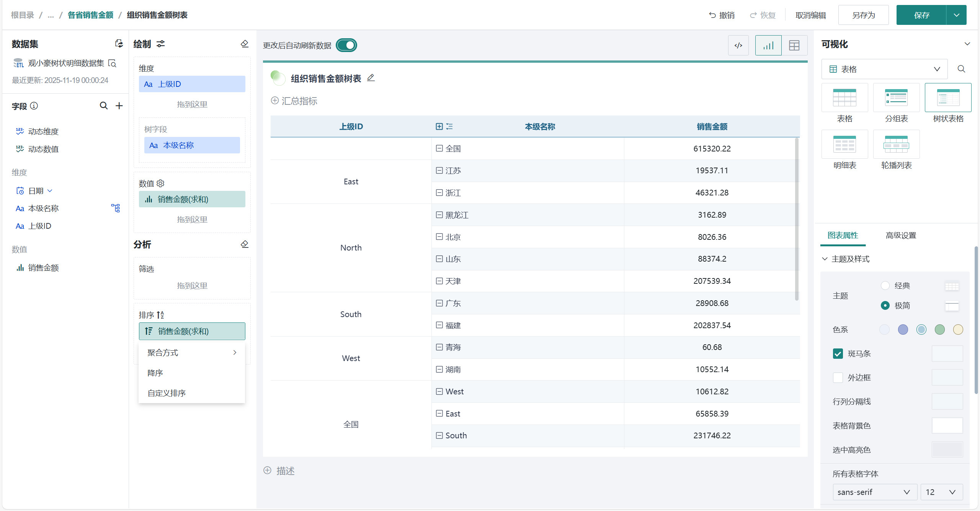Collapse the 全国 tree row
Image resolution: width=980 pixels, height=511 pixels.
point(439,148)
